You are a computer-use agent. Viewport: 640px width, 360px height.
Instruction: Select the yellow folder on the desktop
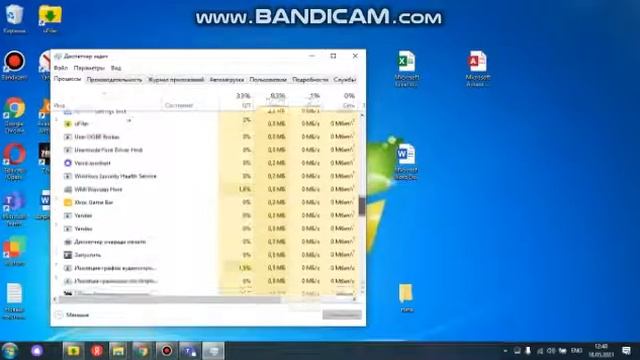click(x=406, y=297)
